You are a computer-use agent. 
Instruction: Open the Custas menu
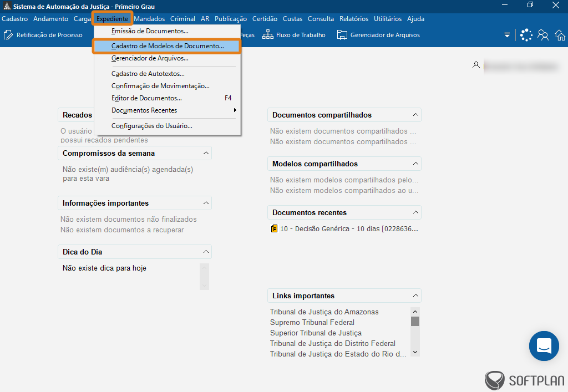click(293, 19)
